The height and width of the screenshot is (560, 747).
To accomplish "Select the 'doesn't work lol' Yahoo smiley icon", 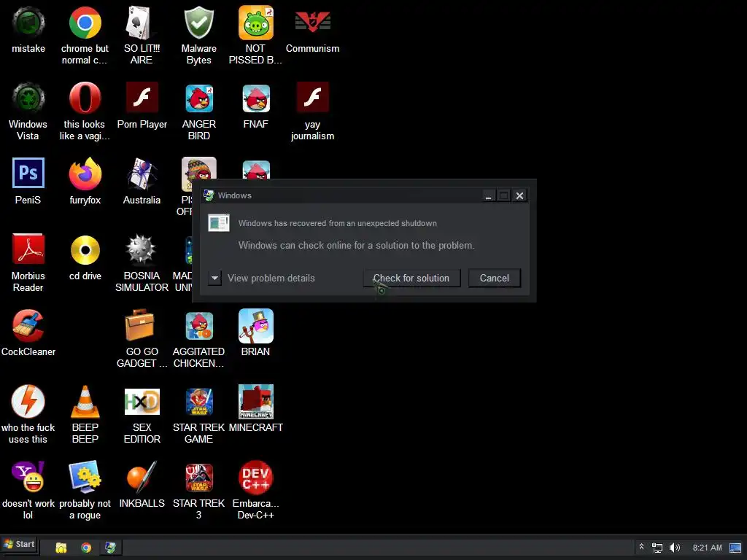I will (x=28, y=477).
